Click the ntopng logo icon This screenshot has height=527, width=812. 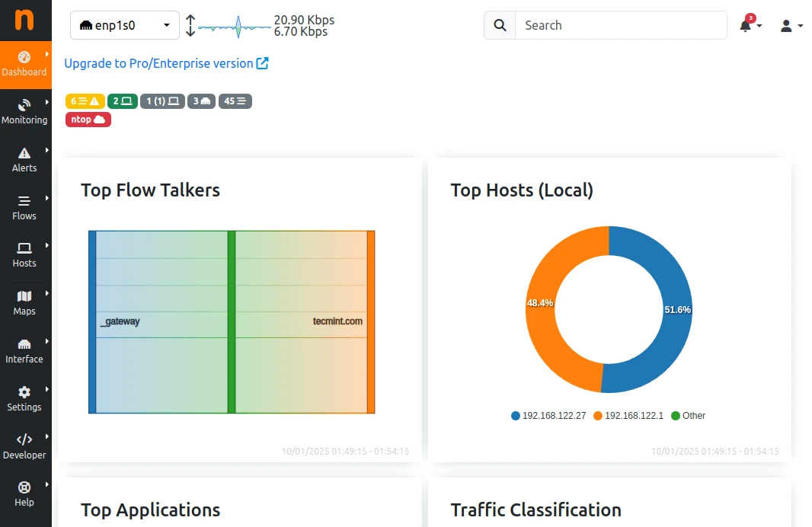coord(25,20)
